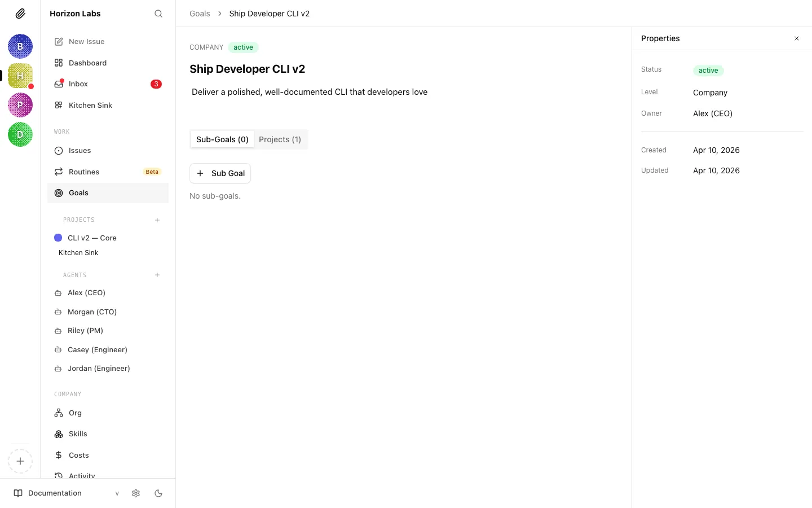This screenshot has height=508, width=812.
Task: Open agent Riley (PM)
Action: [x=108, y=331]
